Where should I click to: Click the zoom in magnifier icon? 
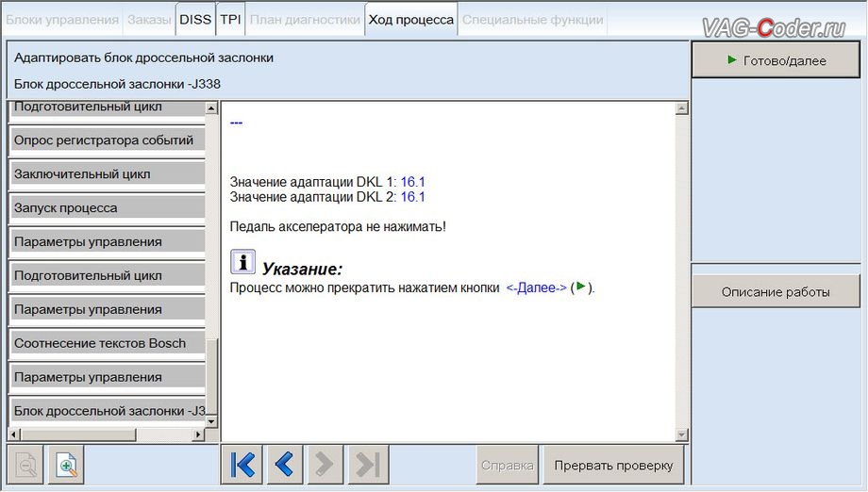67,465
